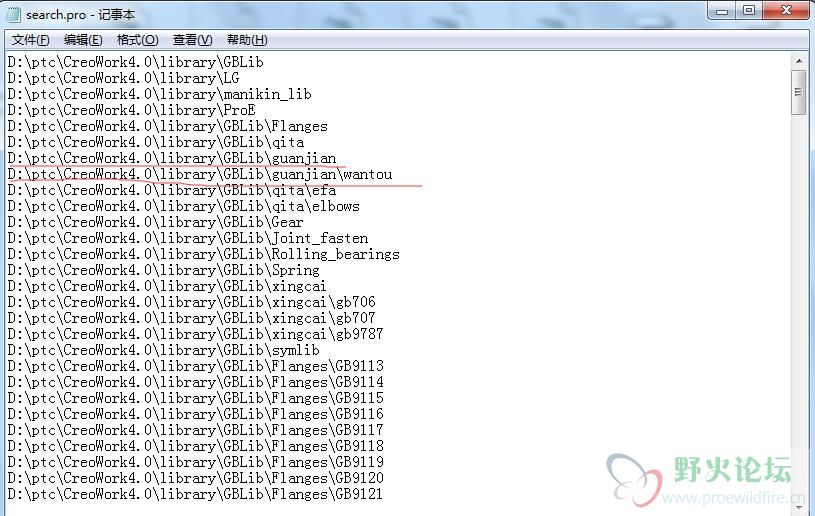Screen dimensions: 815x516
Task: Open the 格式(O) menu
Action: pos(137,40)
